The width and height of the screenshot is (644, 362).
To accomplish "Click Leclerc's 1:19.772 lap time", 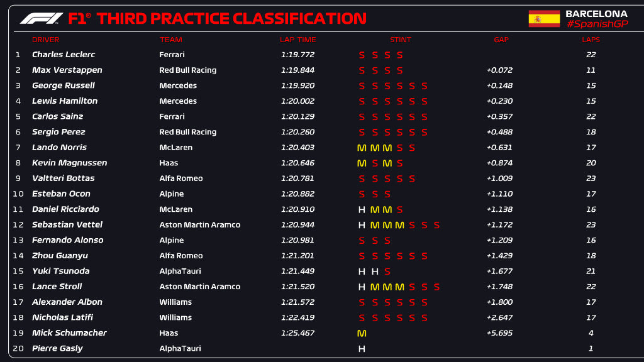I will click(297, 55).
